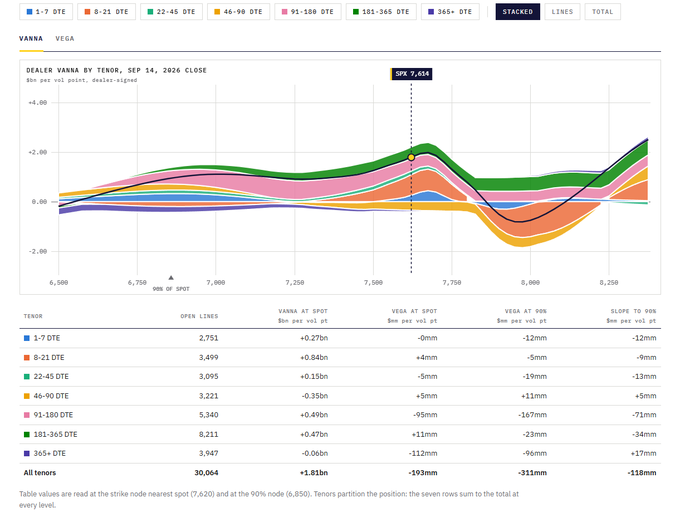Toggle the 91-180 DTE tenor filter
The height and width of the screenshot is (517, 680).
tap(307, 12)
